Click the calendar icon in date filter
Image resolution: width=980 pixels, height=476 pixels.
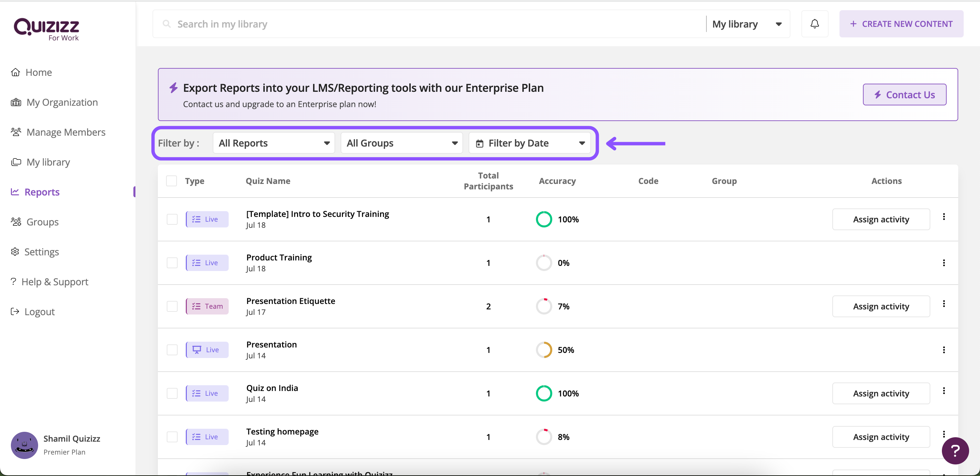click(x=480, y=143)
